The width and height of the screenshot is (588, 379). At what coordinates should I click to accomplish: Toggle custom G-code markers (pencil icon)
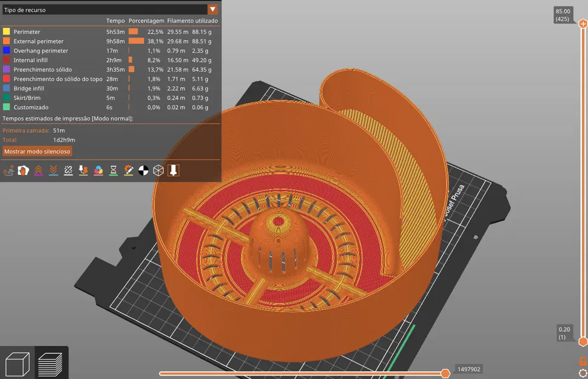click(x=128, y=170)
